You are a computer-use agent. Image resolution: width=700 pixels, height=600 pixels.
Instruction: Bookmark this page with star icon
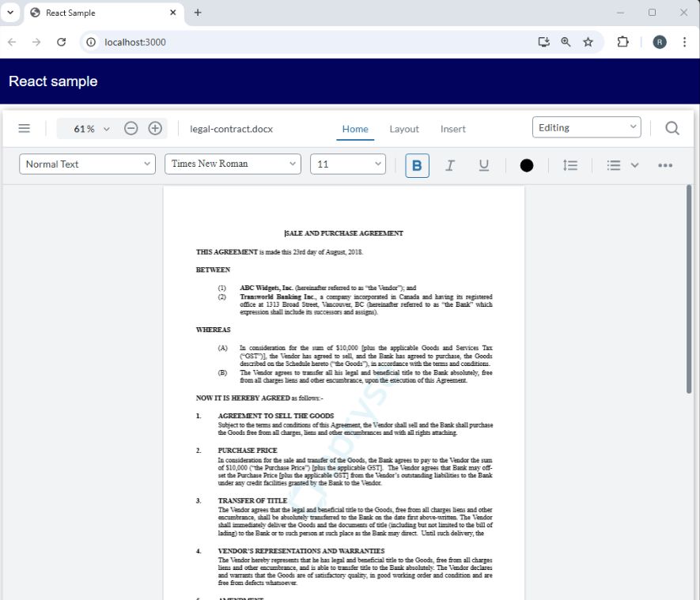tap(588, 42)
